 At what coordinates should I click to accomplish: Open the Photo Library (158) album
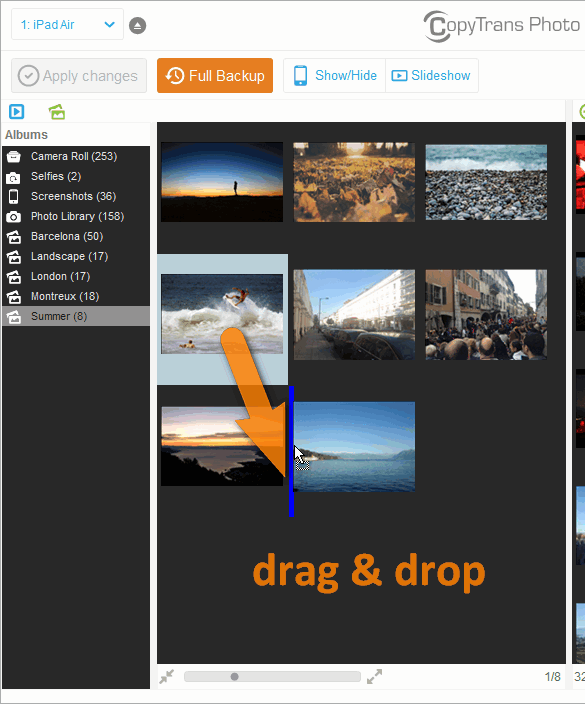click(76, 216)
